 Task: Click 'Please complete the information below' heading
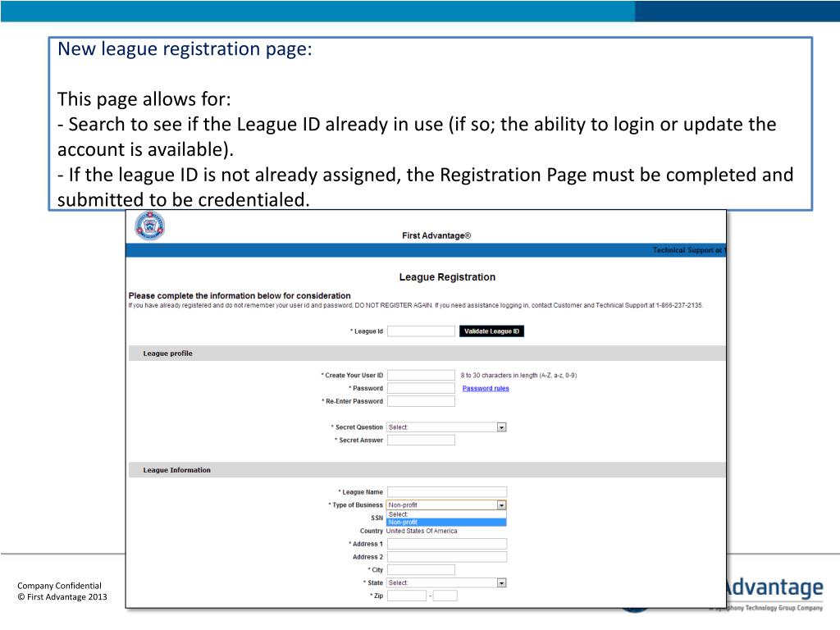(x=240, y=295)
